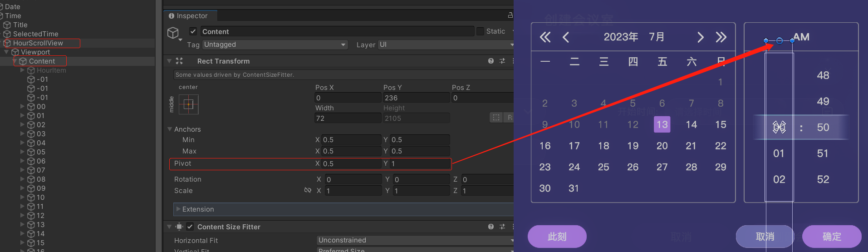Click the 7月 month label in calendar header
The width and height of the screenshot is (868, 252).
click(x=657, y=37)
